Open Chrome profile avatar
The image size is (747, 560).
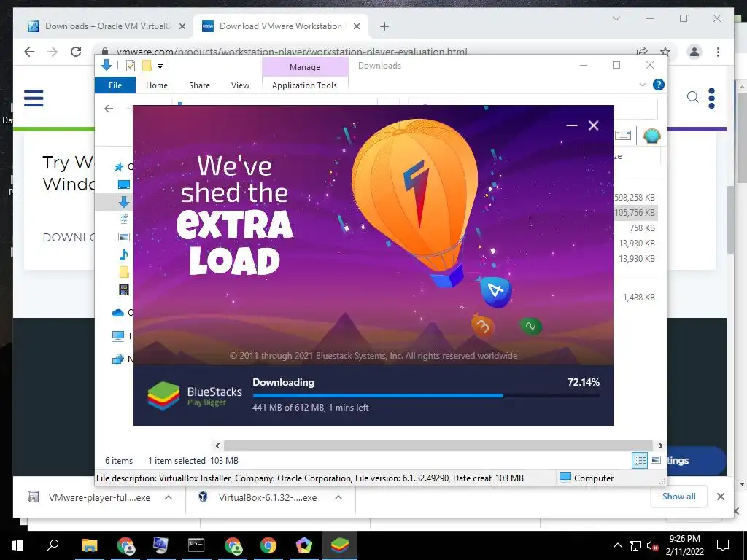point(694,52)
